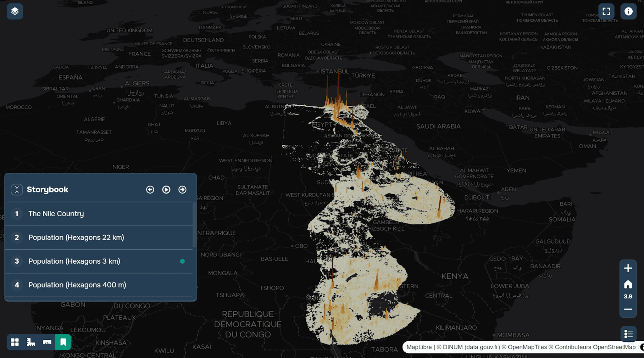Select Population (Hexagons 400 m) step
Viewport: 644px width, 358px height.
coord(77,285)
